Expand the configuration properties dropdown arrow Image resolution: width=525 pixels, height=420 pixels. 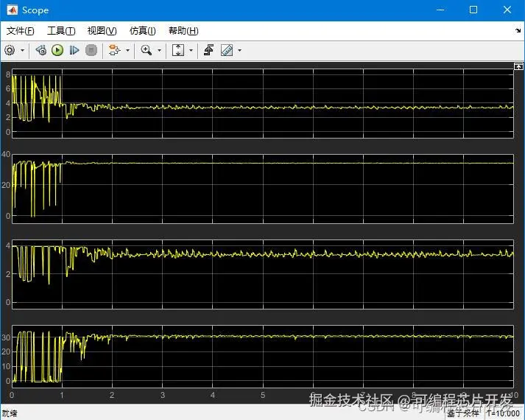pos(22,51)
